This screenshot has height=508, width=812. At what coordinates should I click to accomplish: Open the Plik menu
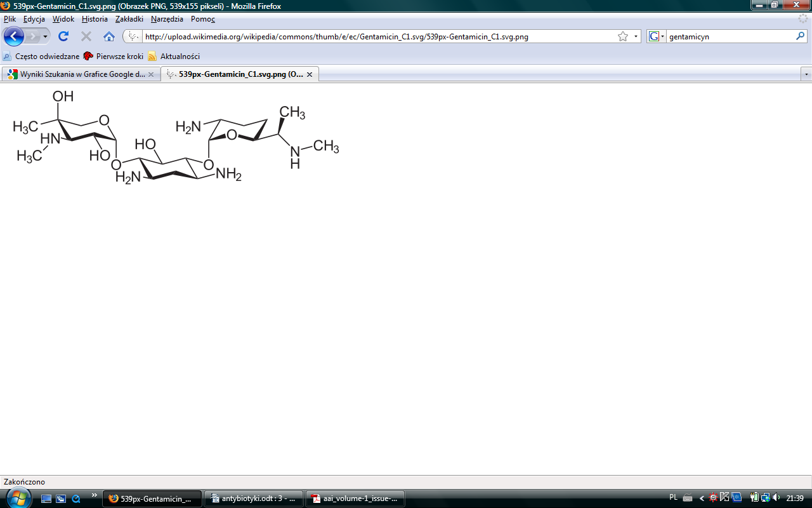[x=10, y=19]
